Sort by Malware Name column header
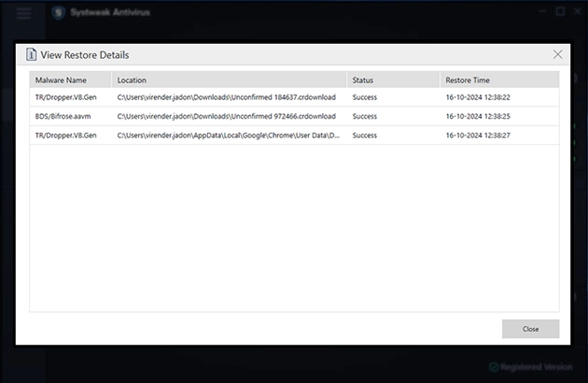 pyautogui.click(x=61, y=80)
